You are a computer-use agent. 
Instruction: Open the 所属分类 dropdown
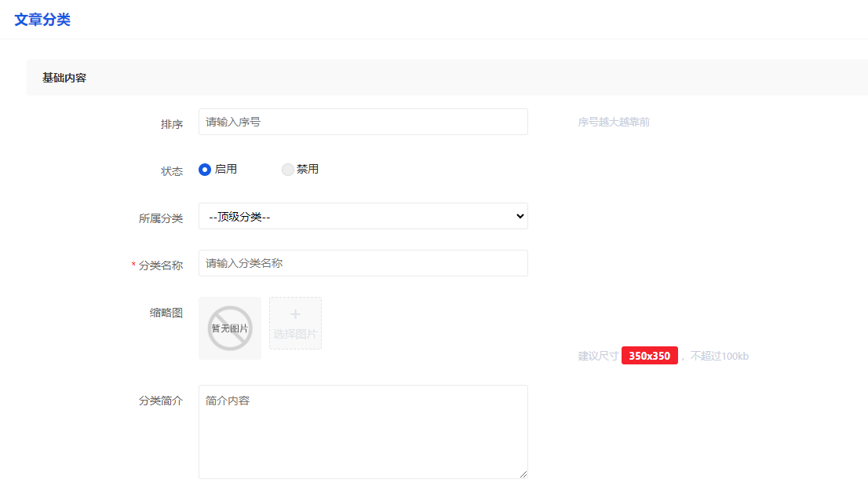pyautogui.click(x=363, y=216)
